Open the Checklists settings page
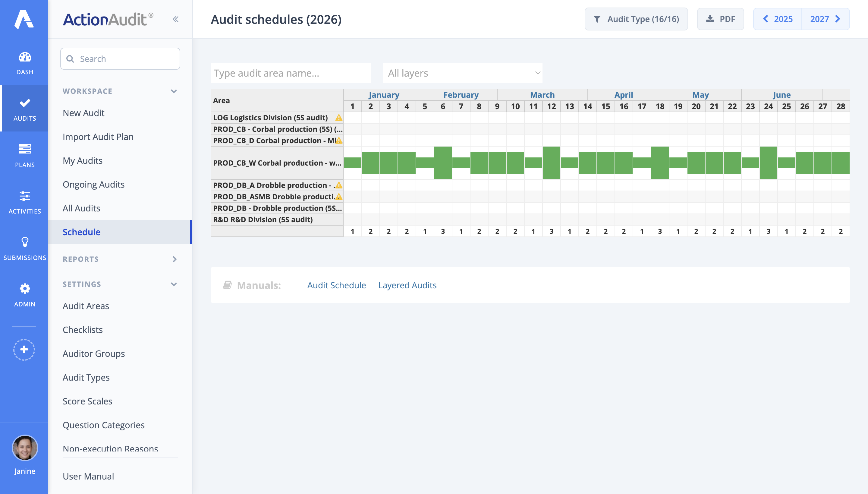This screenshot has height=494, width=868. (82, 329)
